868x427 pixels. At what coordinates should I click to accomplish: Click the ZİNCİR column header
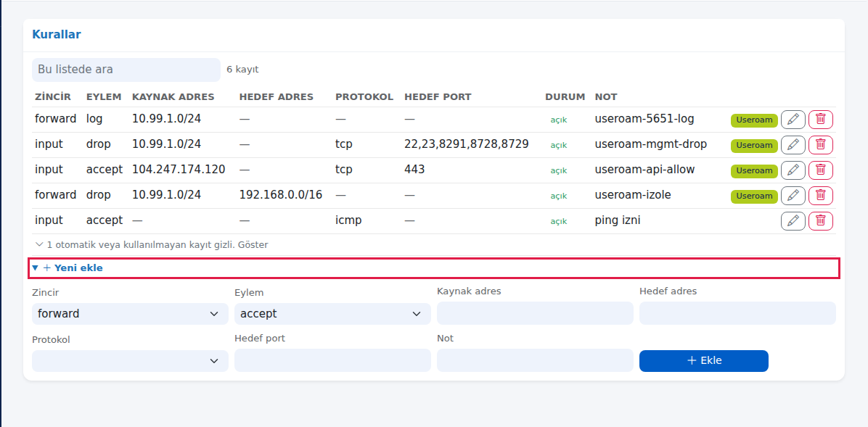point(53,97)
